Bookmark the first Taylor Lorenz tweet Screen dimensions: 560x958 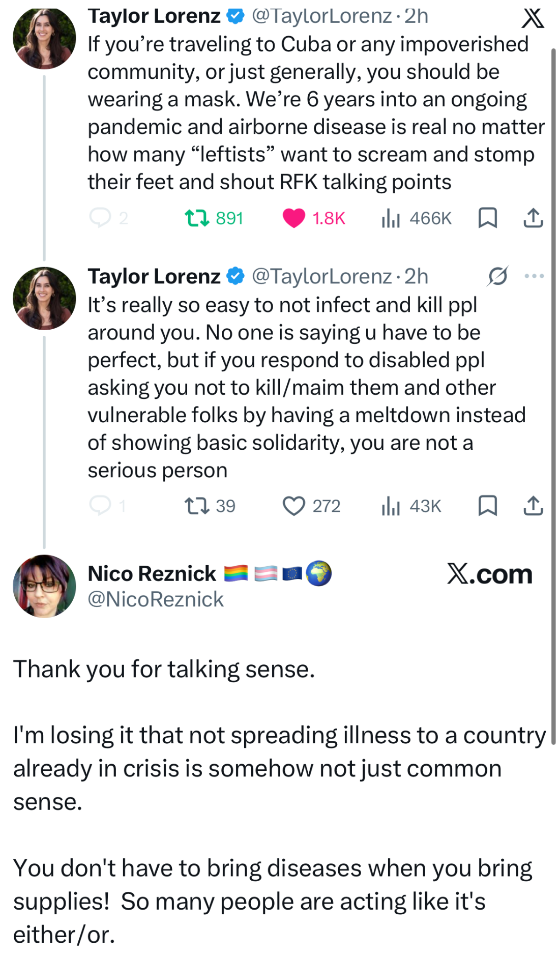pyautogui.click(x=487, y=218)
